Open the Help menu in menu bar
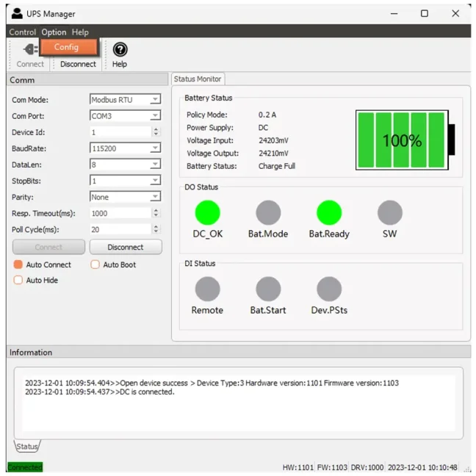Image resolution: width=476 pixels, height=476 pixels. (x=80, y=32)
